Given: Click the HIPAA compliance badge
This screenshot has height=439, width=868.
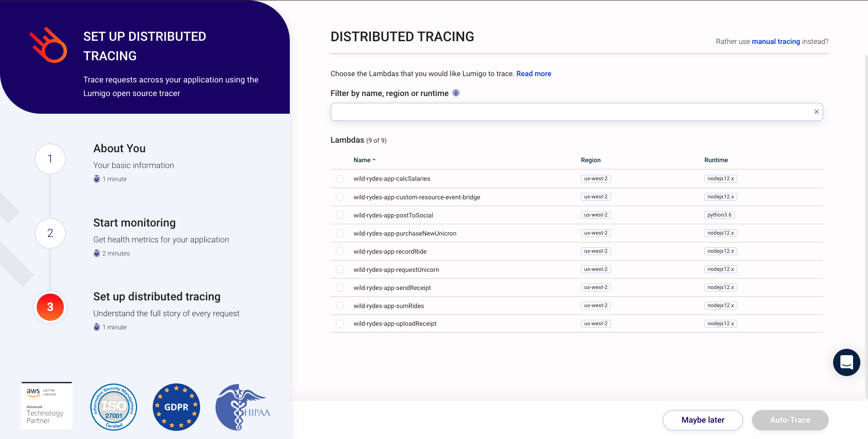Looking at the screenshot, I should click(243, 407).
